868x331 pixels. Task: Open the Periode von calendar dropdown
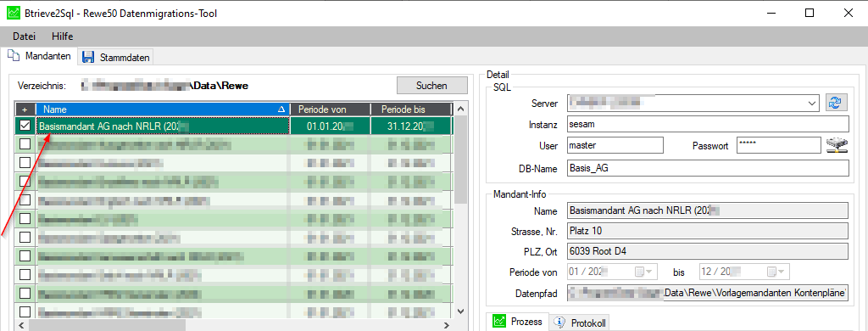(644, 272)
